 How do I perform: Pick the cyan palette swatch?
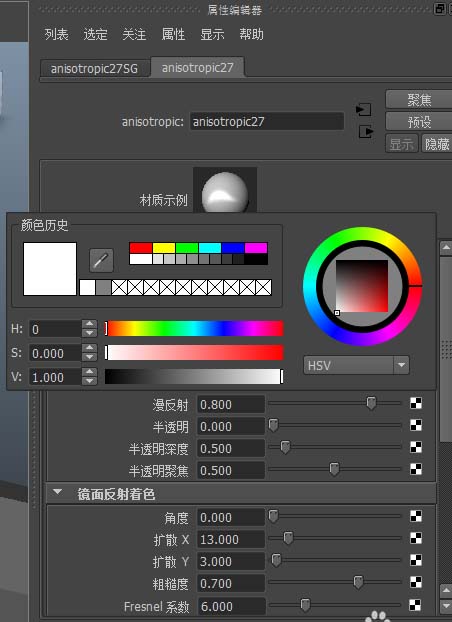(210, 248)
